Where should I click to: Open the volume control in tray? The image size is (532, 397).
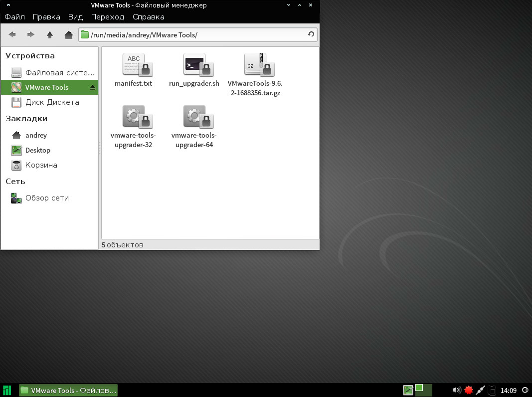point(456,390)
